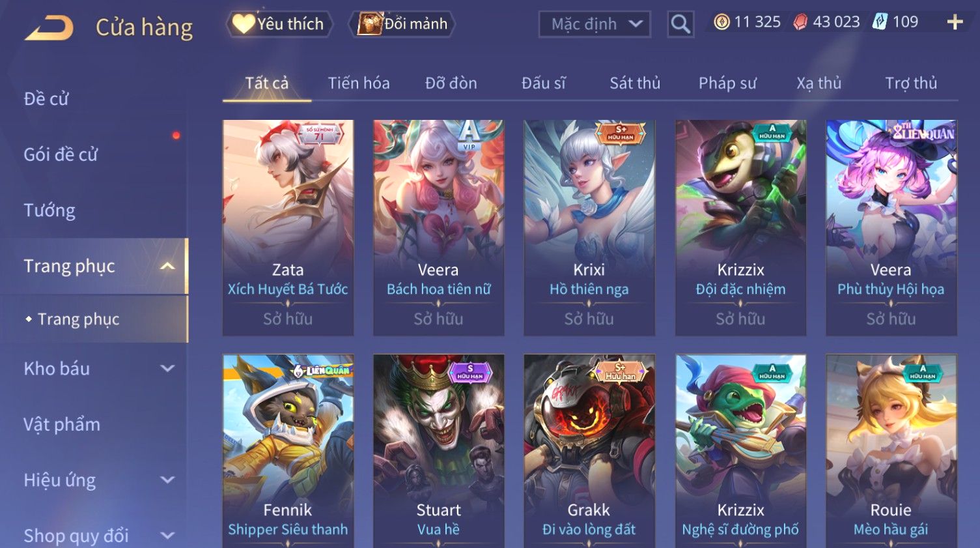This screenshot has width=980, height=548.
Task: Click the red ruby currency icon
Action: click(x=800, y=22)
